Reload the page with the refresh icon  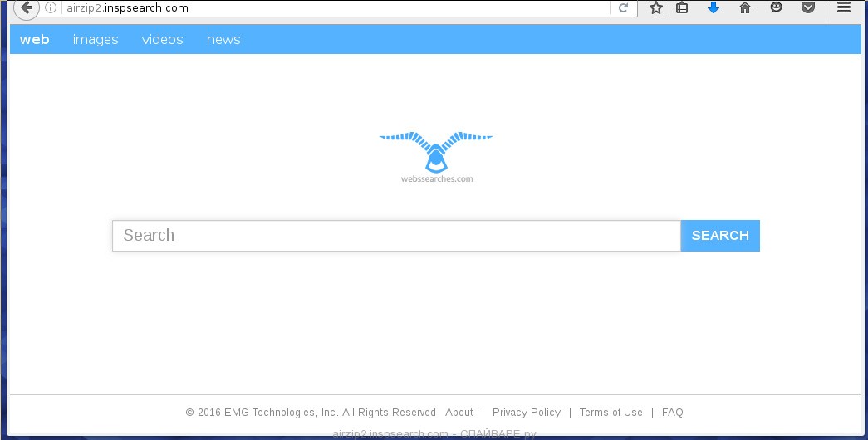click(x=623, y=7)
